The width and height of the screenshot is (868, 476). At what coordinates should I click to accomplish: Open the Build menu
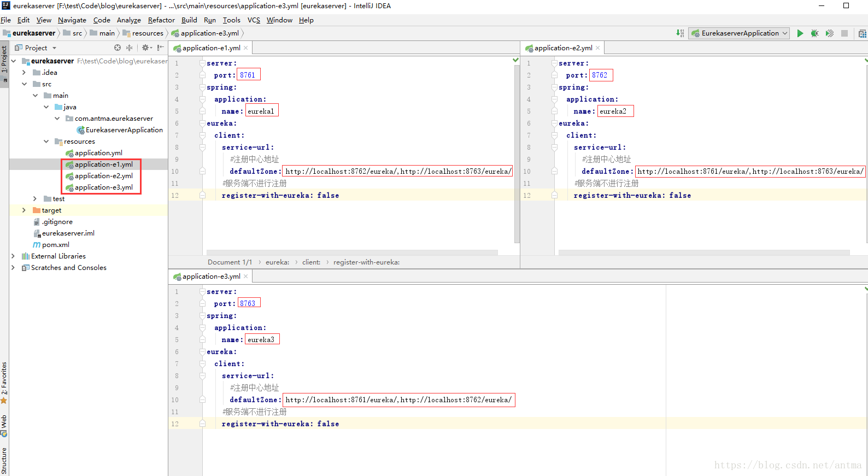(x=189, y=20)
